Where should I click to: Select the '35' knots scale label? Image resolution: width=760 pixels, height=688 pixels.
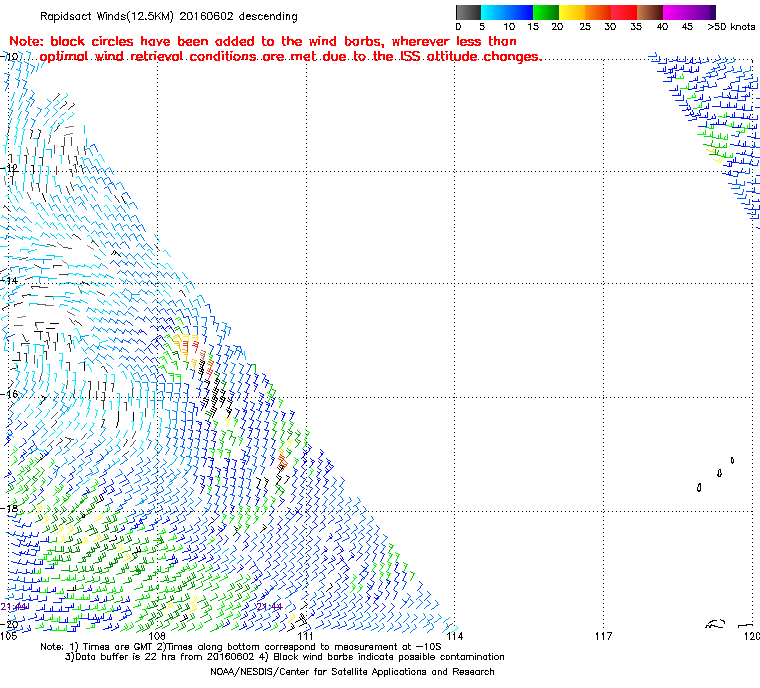(636, 27)
